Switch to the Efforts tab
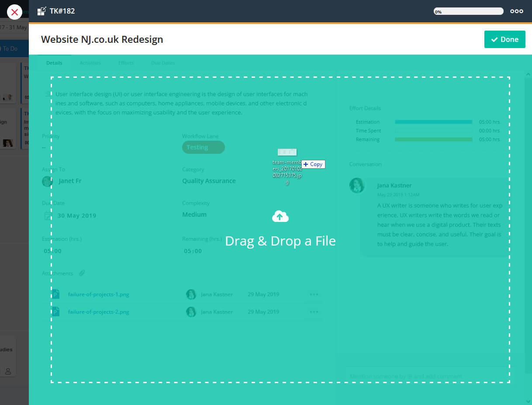Viewport: 532px width, 405px height. (x=126, y=63)
